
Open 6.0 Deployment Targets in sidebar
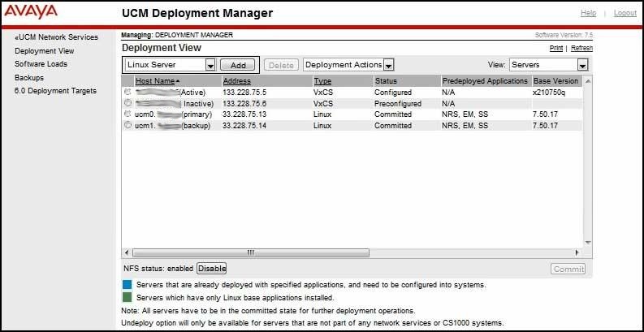[x=55, y=91]
